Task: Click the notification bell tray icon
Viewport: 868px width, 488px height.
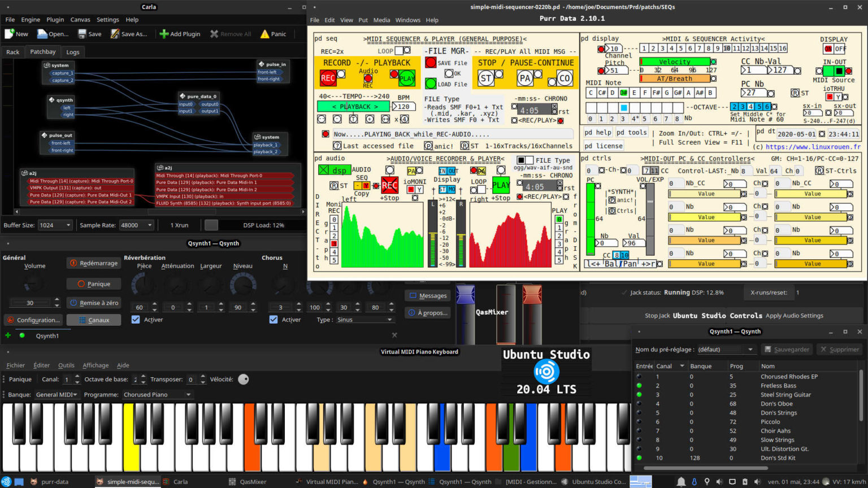Action: tap(682, 482)
